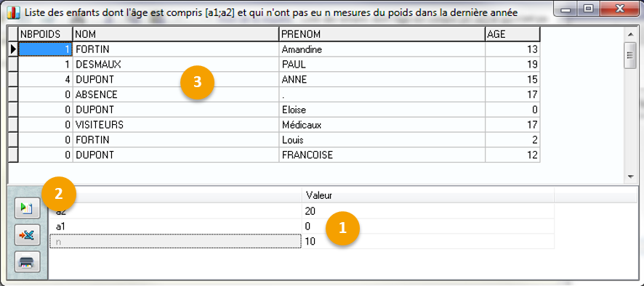The height and width of the screenshot is (286, 644).
Task: Click the export to Excel icon button
Action: pyautogui.click(x=27, y=235)
